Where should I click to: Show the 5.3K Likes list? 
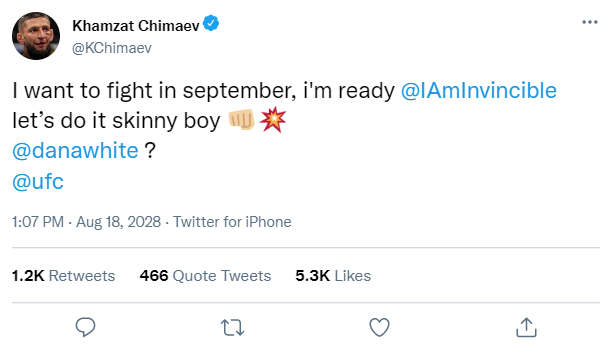point(333,276)
